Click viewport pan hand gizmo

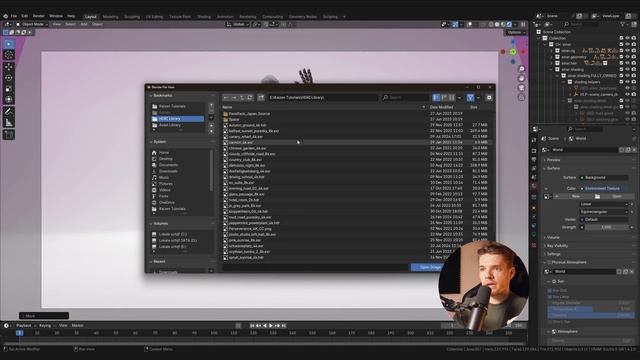click(521, 78)
